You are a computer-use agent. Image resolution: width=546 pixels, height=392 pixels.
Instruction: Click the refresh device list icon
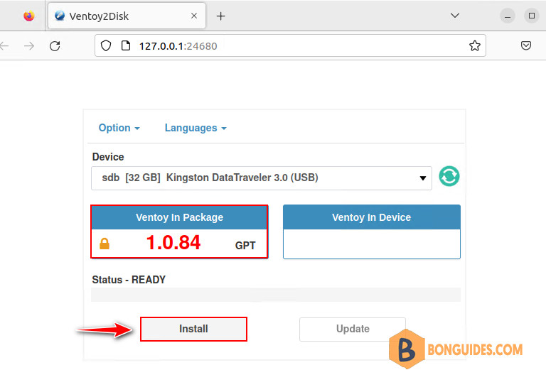pos(449,176)
